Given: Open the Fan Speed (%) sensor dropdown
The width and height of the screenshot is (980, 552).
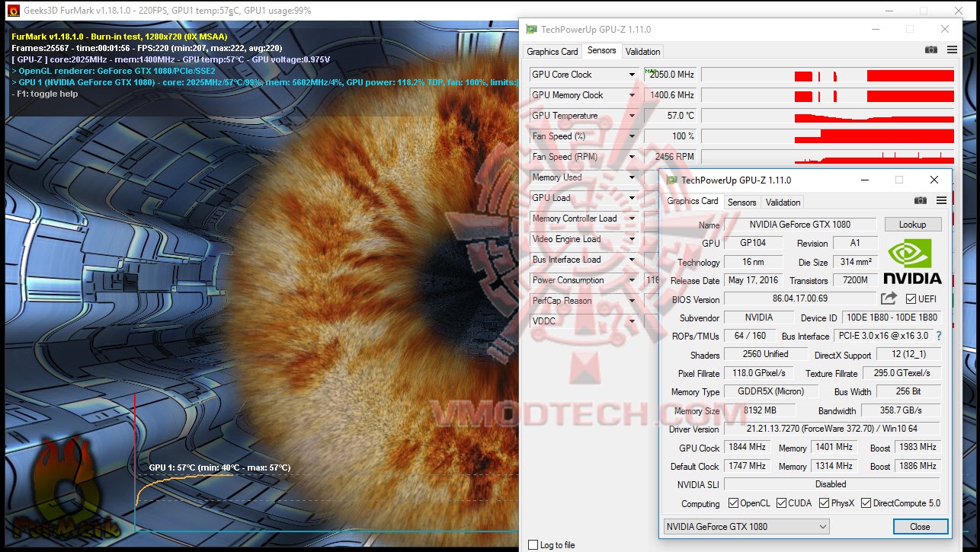Looking at the screenshot, I should (x=632, y=136).
